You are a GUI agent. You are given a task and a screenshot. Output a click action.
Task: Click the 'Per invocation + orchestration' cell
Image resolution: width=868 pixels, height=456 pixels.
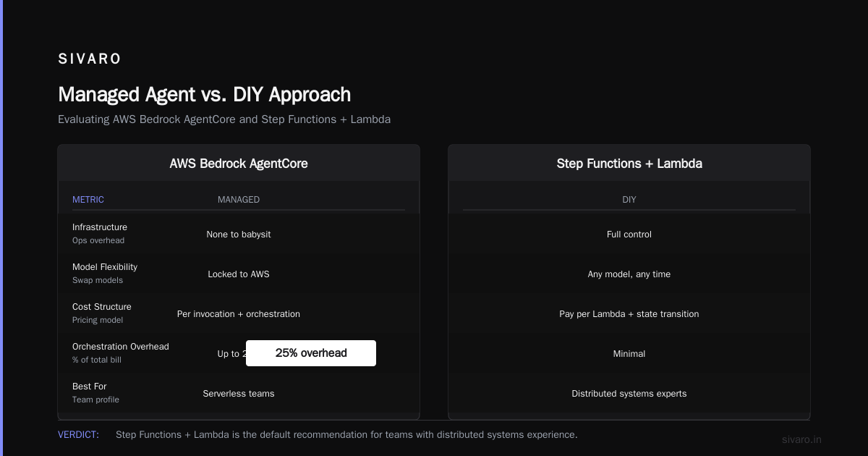pos(239,314)
